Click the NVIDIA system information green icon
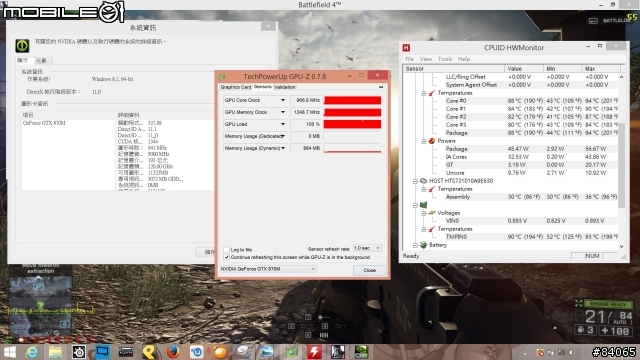This screenshot has width=640, height=360. (x=22, y=45)
